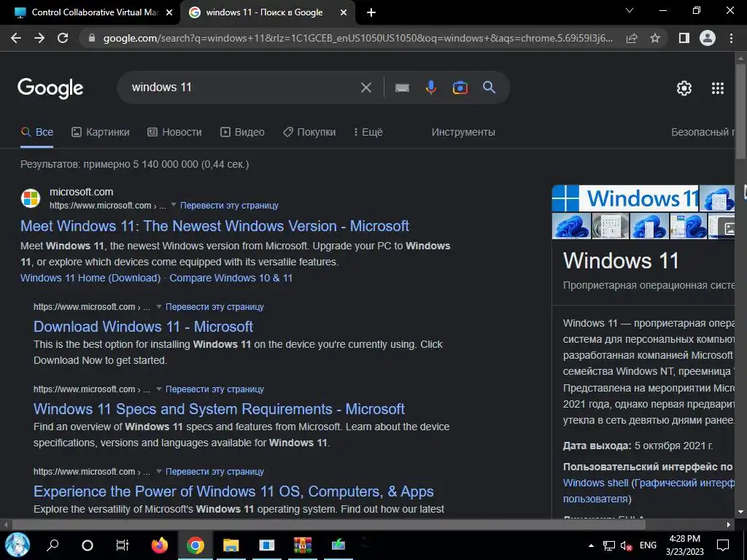Open a new browser tab
The image size is (747, 560).
(371, 12)
